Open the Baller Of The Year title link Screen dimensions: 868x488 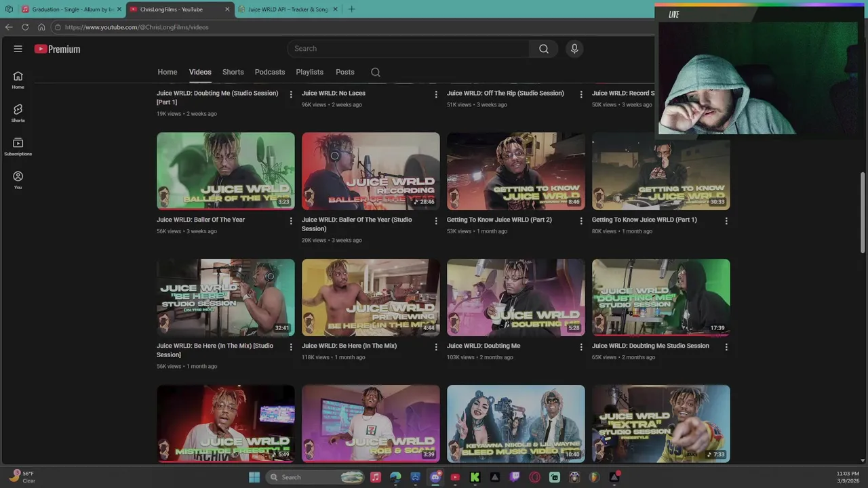tap(201, 220)
